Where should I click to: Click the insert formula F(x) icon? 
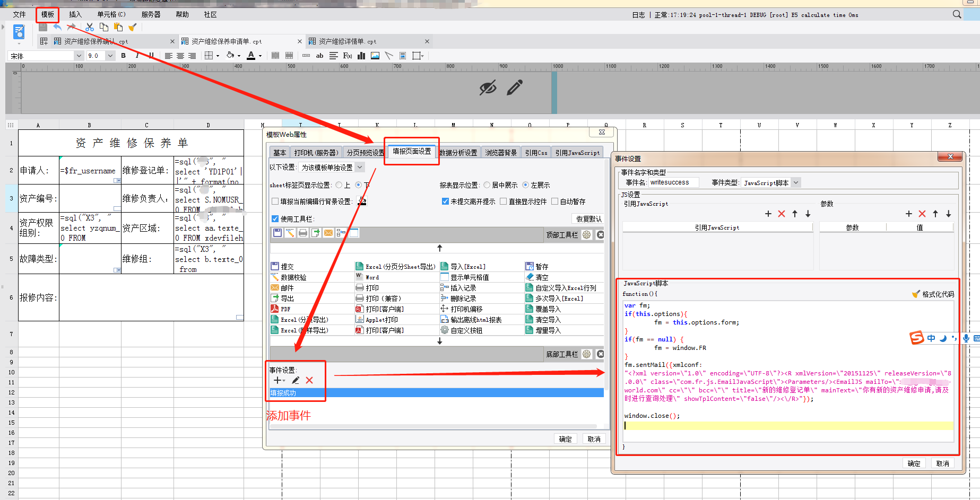tap(348, 56)
